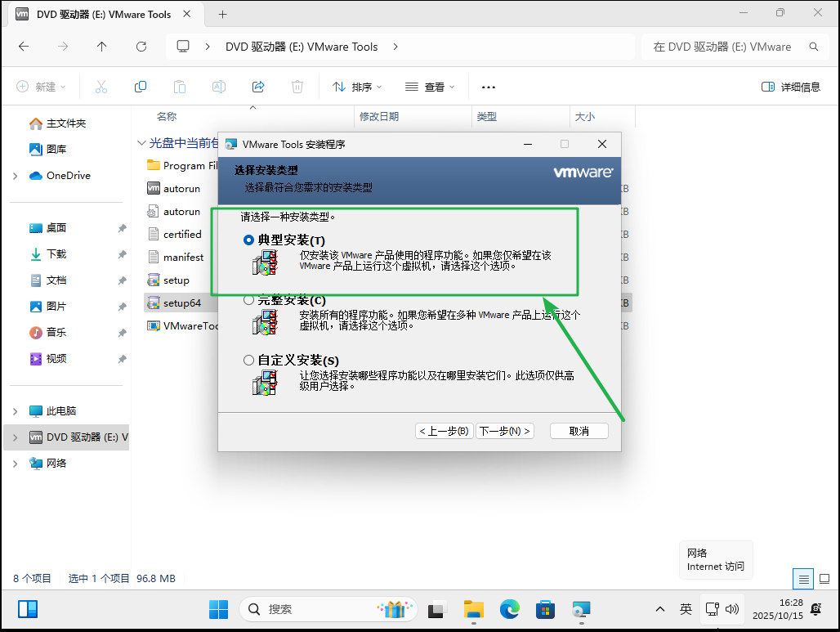840x632 pixels.
Task: Select the Program Files folder
Action: pyautogui.click(x=182, y=166)
